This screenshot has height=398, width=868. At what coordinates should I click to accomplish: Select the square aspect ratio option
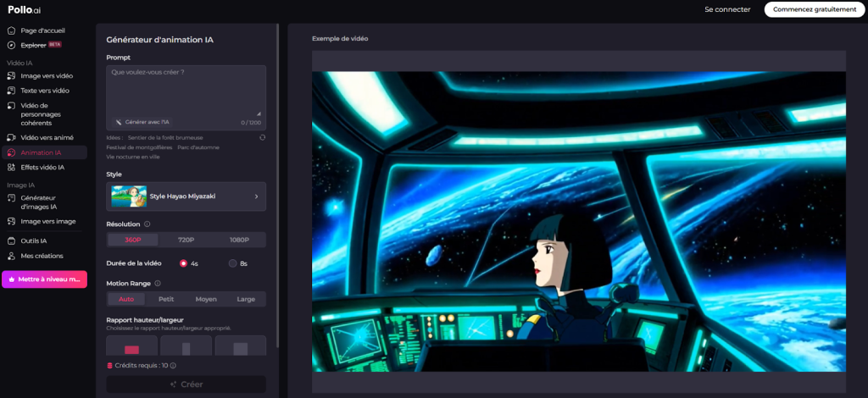pos(240,345)
